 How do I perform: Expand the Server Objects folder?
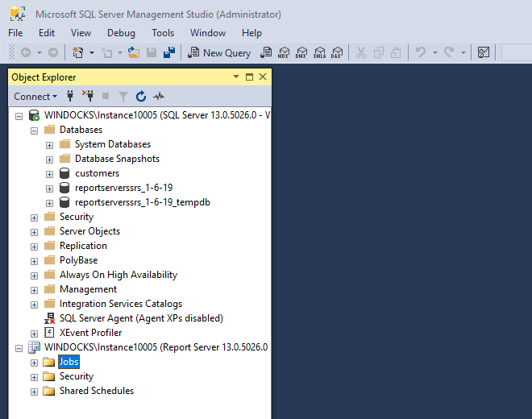tap(34, 232)
